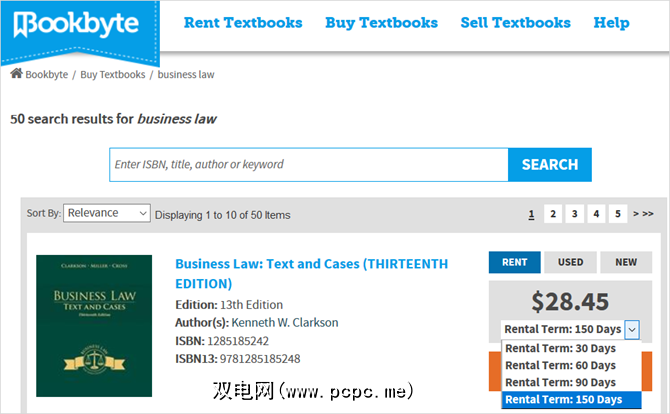Click the Bookbyte logo

pos(78,24)
